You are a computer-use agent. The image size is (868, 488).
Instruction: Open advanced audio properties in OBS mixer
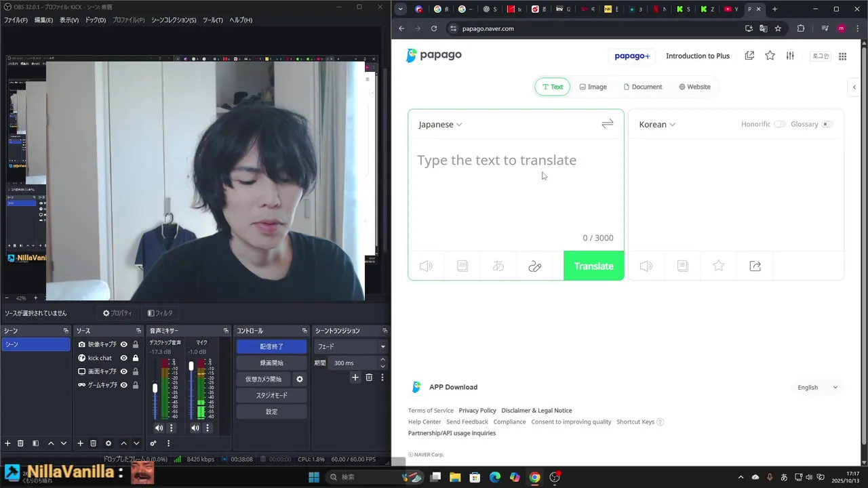pos(153,443)
